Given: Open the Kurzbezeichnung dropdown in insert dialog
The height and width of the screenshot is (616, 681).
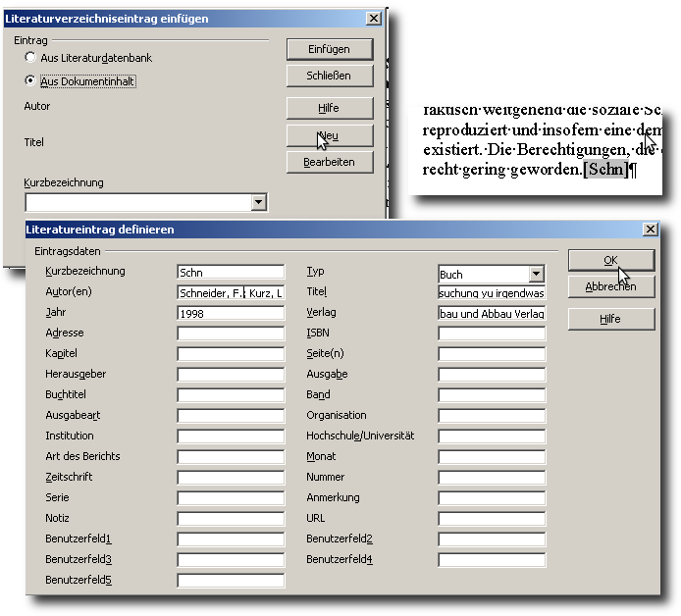Looking at the screenshot, I should 259,202.
